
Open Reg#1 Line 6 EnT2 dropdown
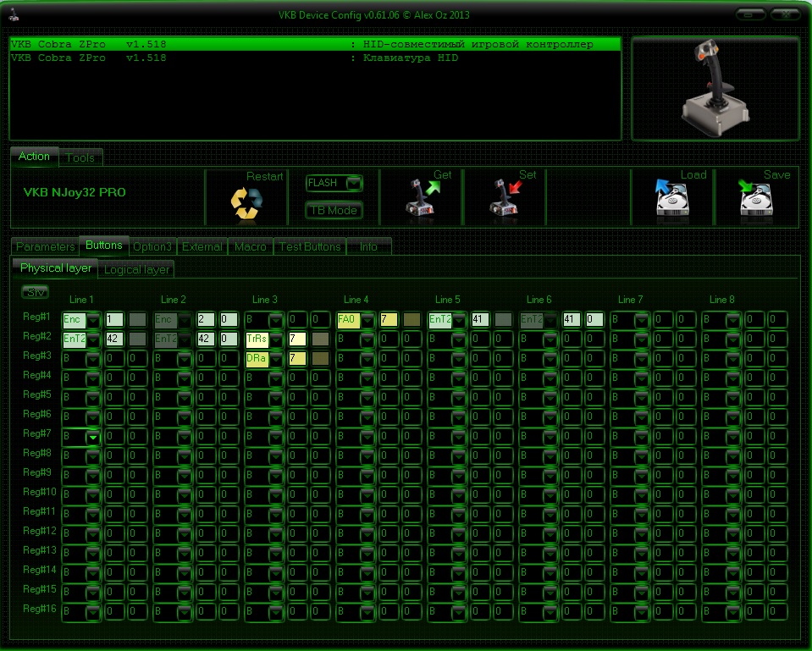pos(550,320)
